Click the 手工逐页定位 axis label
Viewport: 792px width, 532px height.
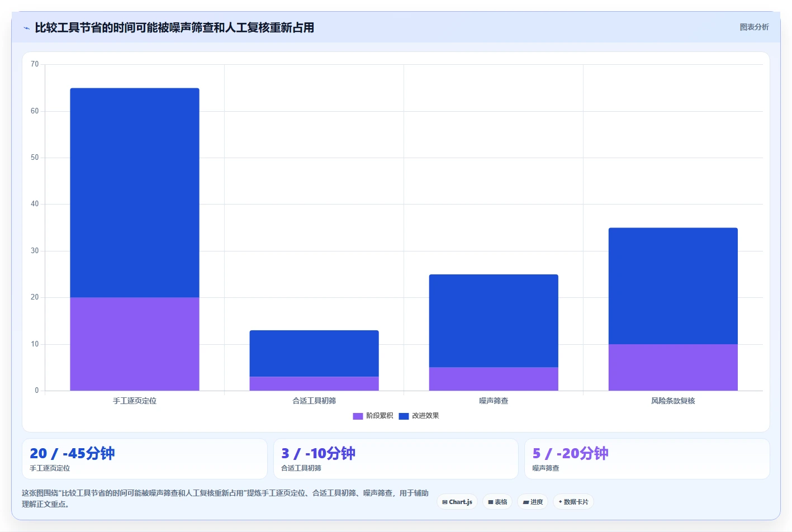[x=135, y=401]
